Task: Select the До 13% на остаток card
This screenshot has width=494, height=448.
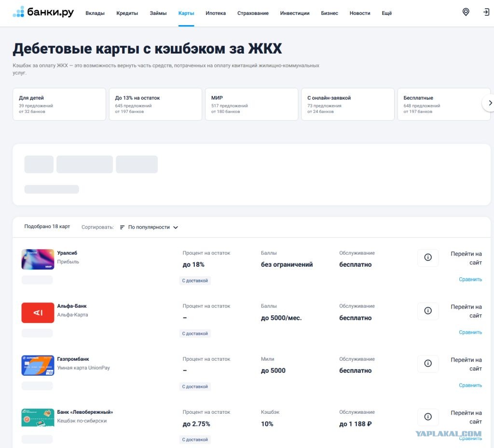Action: (x=155, y=104)
